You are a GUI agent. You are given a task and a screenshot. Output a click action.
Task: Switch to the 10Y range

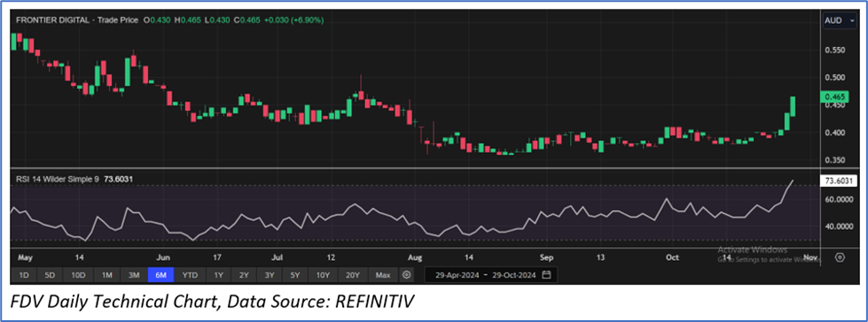pyautogui.click(x=323, y=275)
